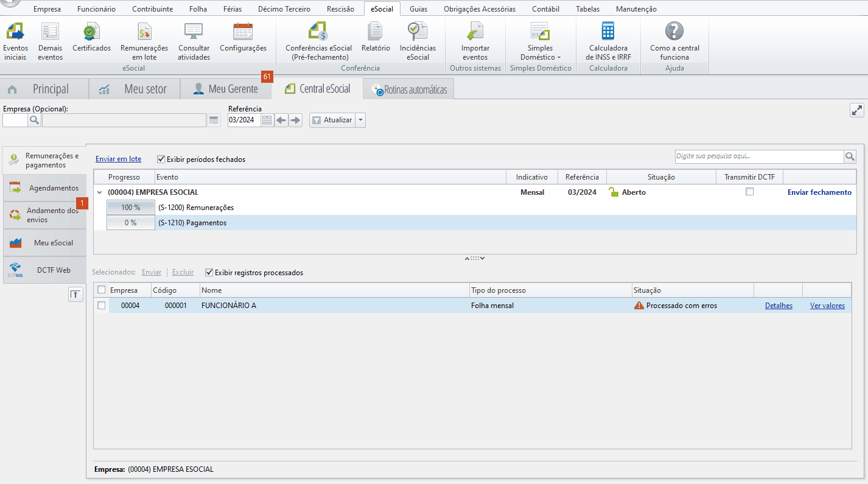868x484 pixels.
Task: Click the open padlock Aberto status icon
Action: pos(614,192)
